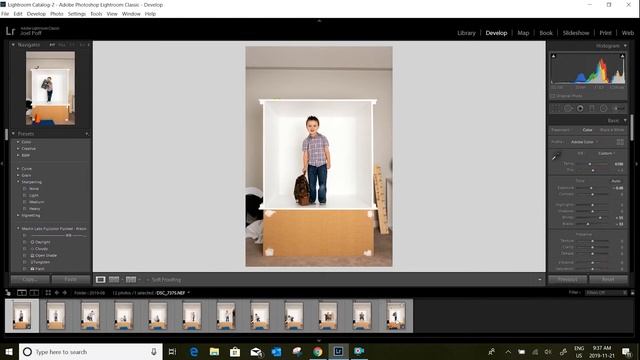This screenshot has height=360, width=640.
Task: Open Grid view from filmstrip bar
Action: click(x=48, y=293)
